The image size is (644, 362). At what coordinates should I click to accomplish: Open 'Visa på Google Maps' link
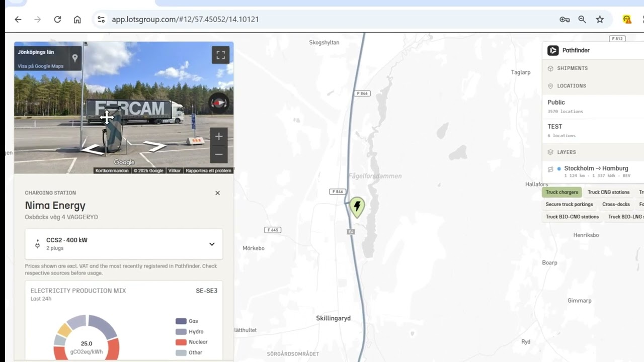(41, 66)
